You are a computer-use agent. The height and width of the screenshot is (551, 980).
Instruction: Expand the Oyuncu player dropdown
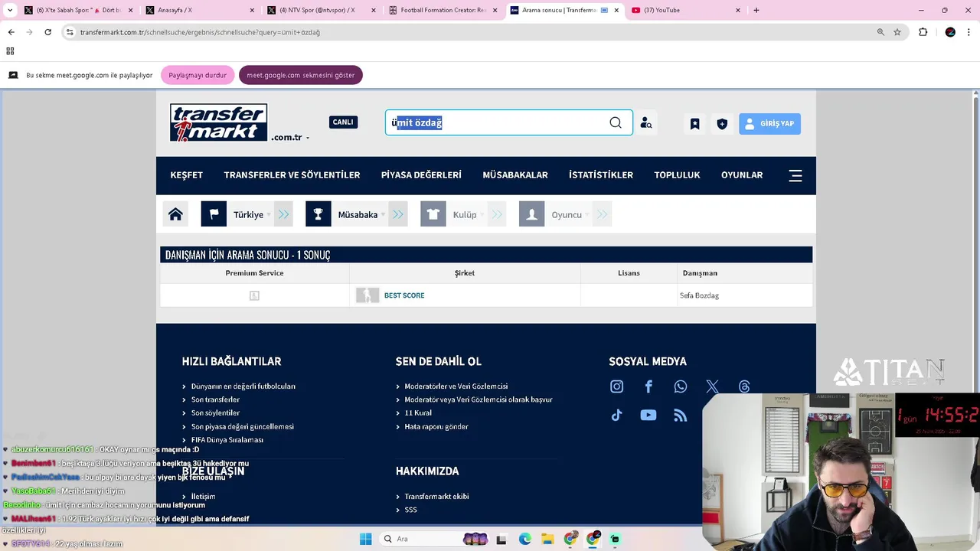point(587,215)
